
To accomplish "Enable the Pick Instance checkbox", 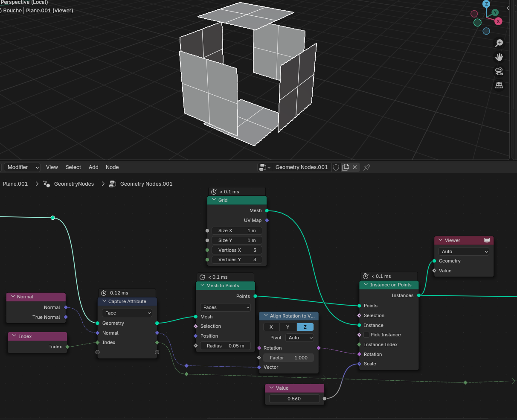I will pyautogui.click(x=366, y=335).
